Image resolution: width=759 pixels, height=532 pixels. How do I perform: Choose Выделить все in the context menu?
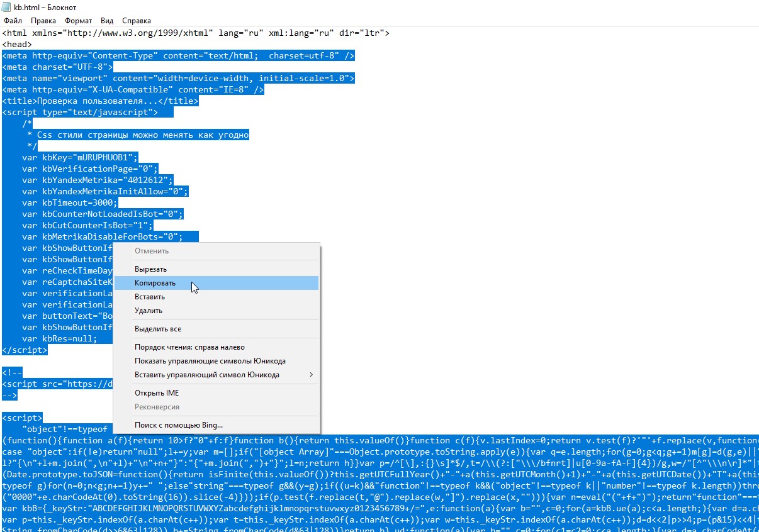(x=216, y=329)
